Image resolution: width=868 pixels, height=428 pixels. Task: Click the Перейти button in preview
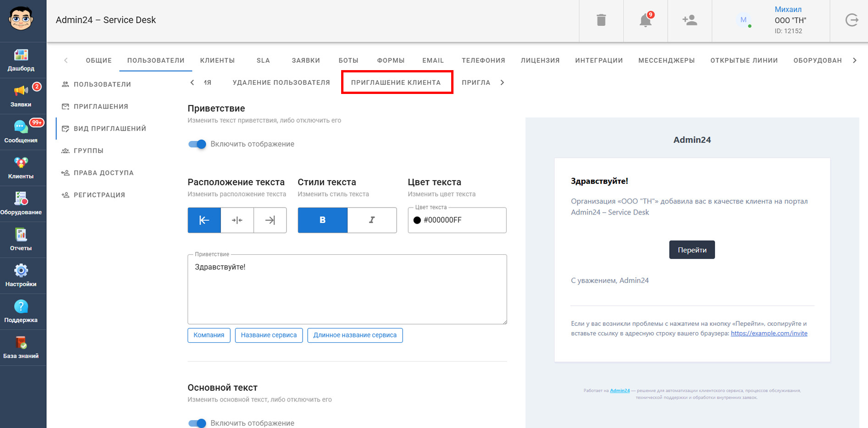coord(691,250)
